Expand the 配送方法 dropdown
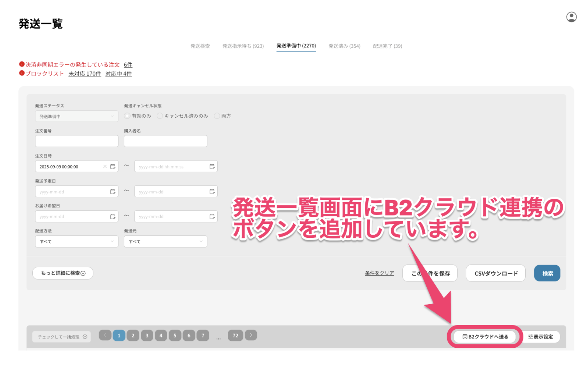Viewport: 588px width, 369px height. point(77,242)
